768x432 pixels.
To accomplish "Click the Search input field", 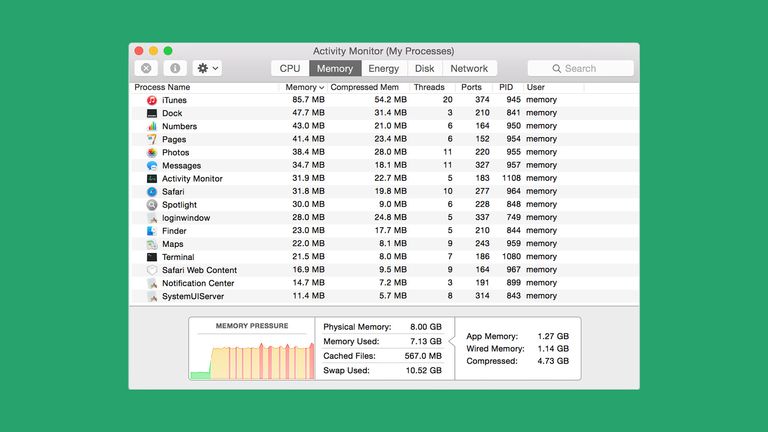I will 580,68.
